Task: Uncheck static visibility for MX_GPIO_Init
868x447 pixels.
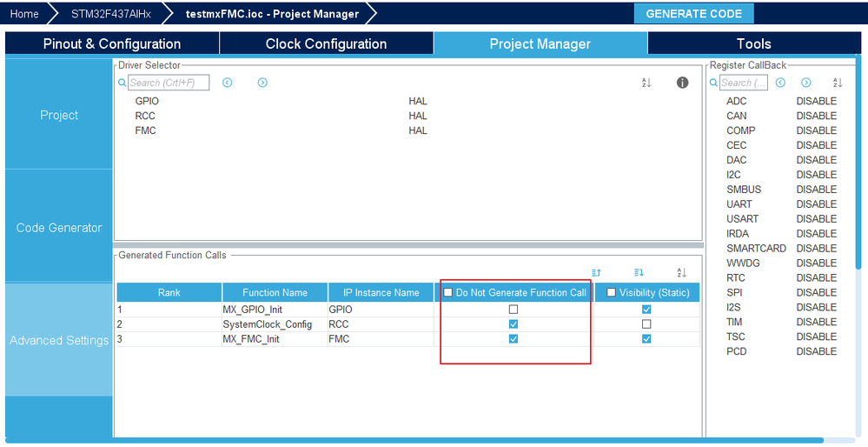Action: click(646, 309)
